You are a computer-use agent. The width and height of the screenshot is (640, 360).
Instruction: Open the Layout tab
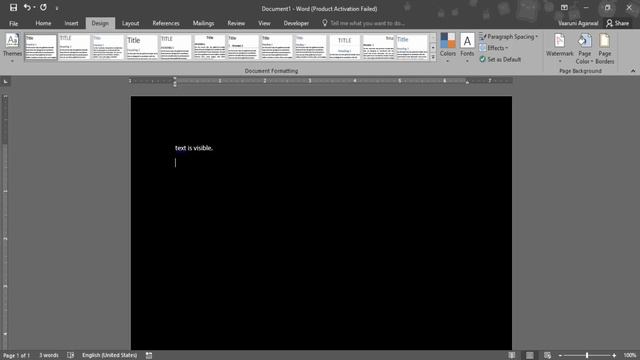[131, 23]
